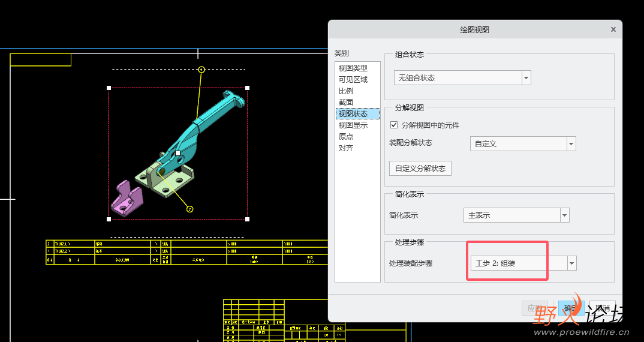Click the arrow next to 主表示
This screenshot has height=342, width=644.
click(x=564, y=215)
